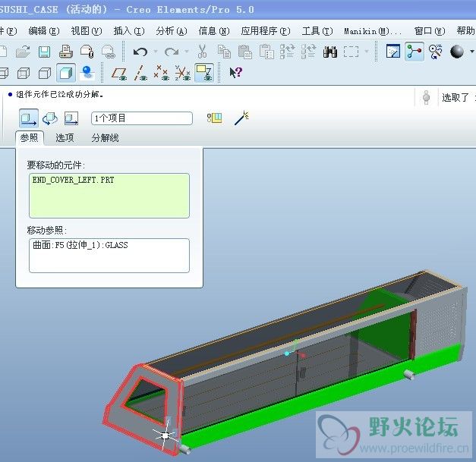Open the cursor help question-mark tool

(x=235, y=73)
